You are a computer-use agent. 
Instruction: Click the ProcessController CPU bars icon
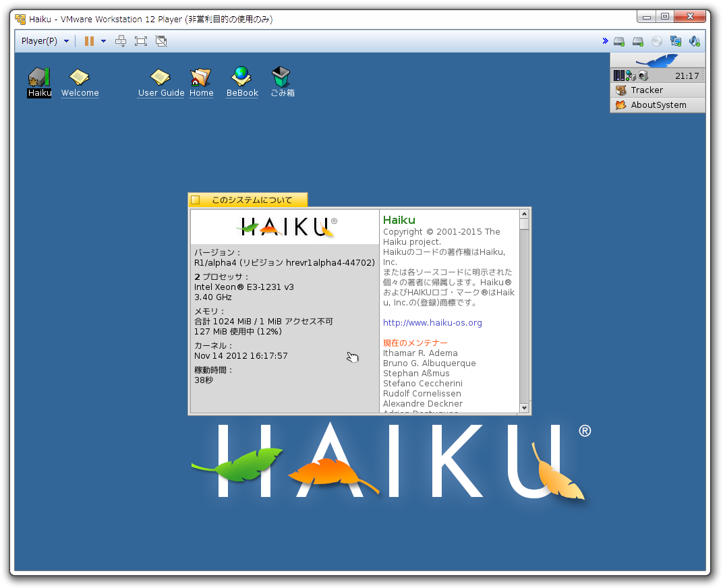[618, 76]
